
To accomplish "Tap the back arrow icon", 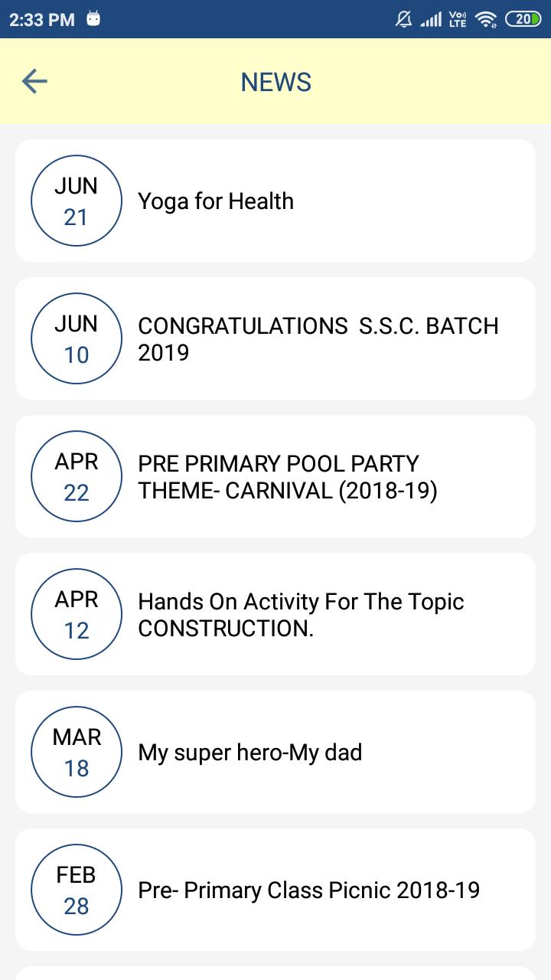I will [34, 81].
